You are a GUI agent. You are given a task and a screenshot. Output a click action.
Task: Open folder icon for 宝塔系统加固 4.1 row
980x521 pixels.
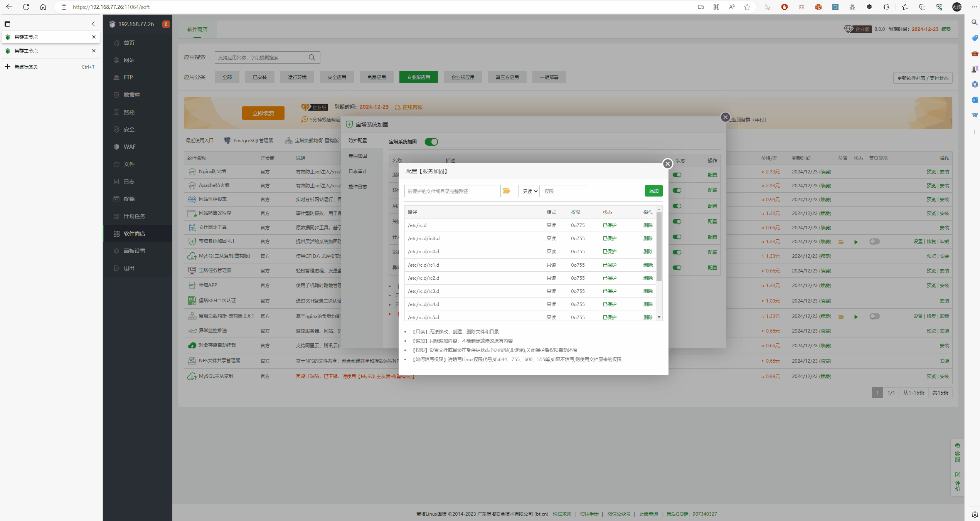841,242
